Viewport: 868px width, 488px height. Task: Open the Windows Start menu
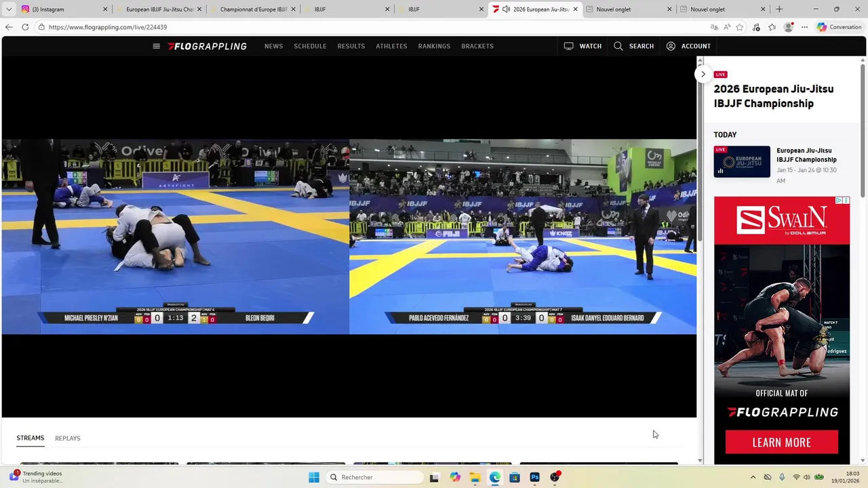click(x=314, y=477)
